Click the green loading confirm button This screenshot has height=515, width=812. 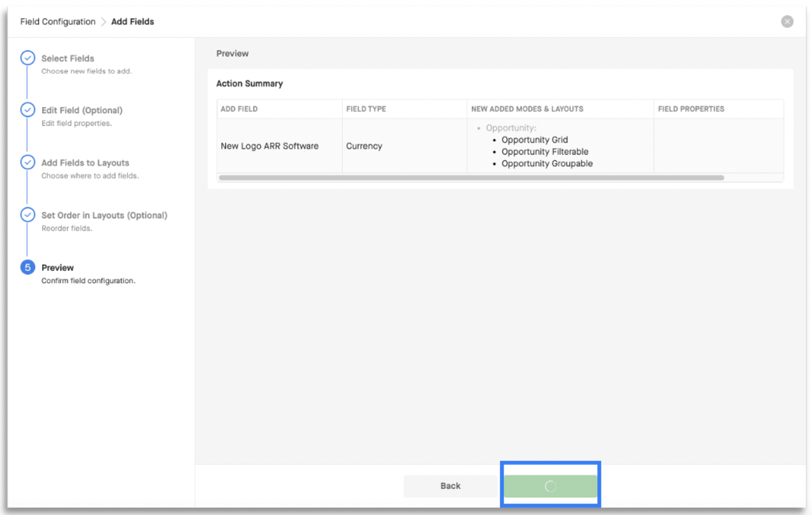[550, 486]
